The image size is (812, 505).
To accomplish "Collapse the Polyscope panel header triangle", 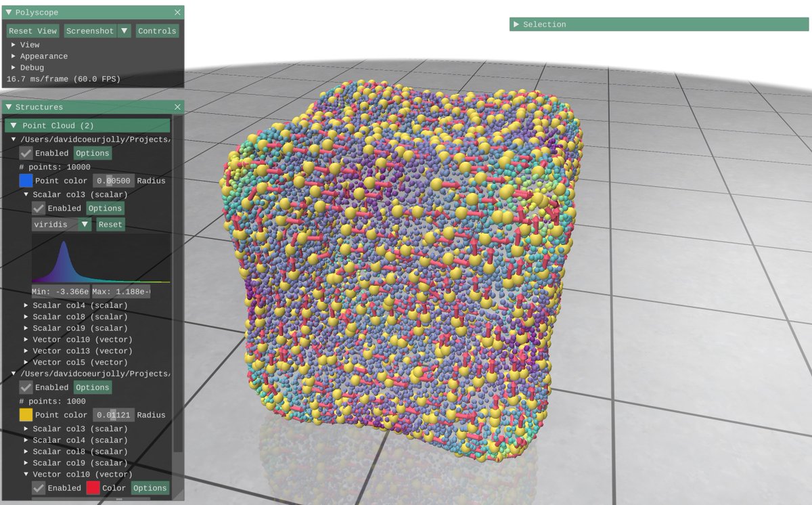I will pos(9,12).
